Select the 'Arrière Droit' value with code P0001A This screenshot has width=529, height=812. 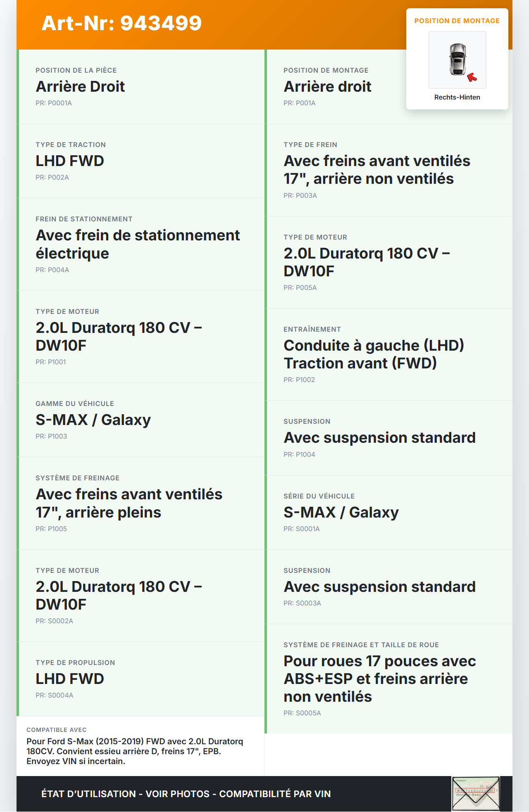click(x=80, y=87)
